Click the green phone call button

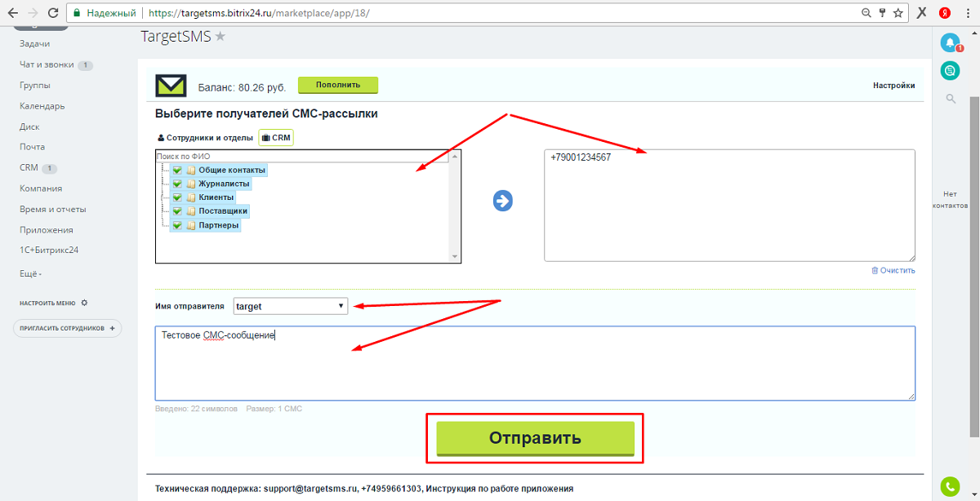950,486
